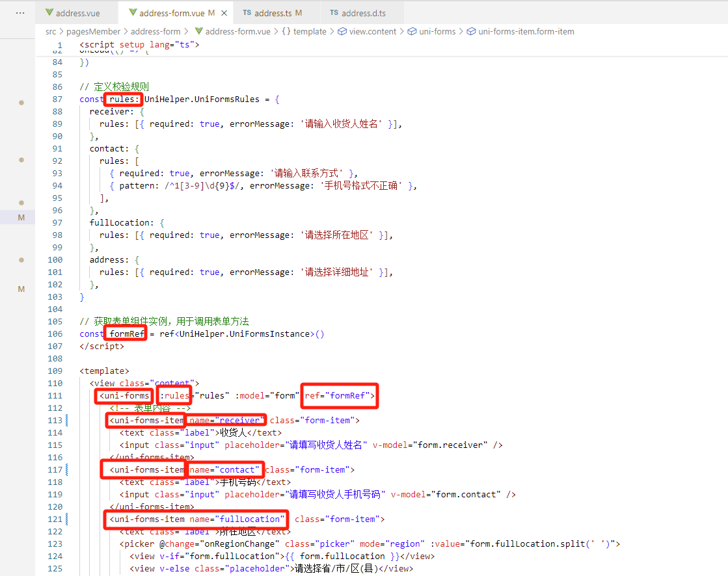Viewport: 728px width, 576px height.
Task: Click line number 87 in the gutter
Action: click(x=57, y=99)
